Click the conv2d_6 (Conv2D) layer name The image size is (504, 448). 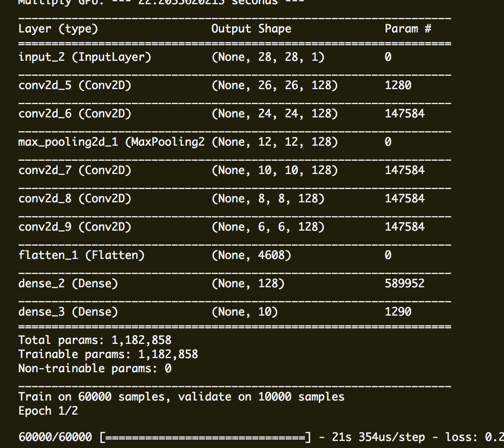[x=75, y=114]
